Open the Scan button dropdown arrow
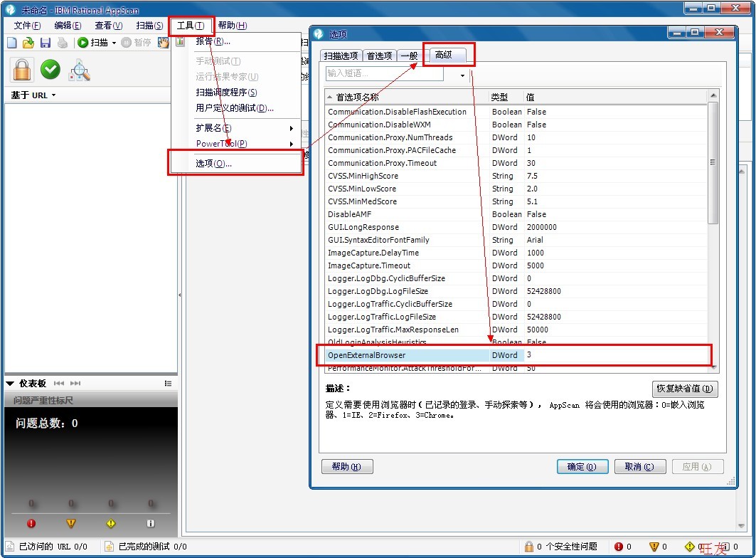This screenshot has width=756, height=558. [115, 43]
